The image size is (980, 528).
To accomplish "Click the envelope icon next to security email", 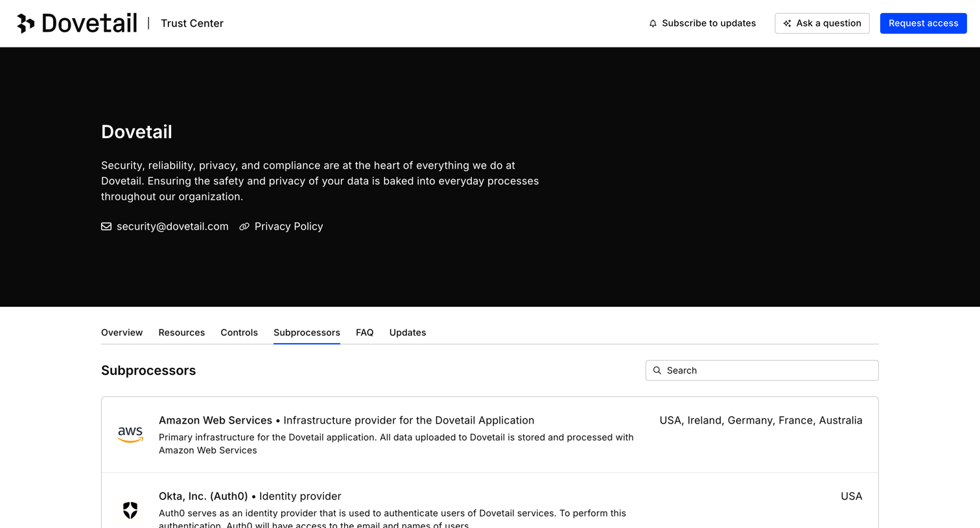I will tap(106, 226).
